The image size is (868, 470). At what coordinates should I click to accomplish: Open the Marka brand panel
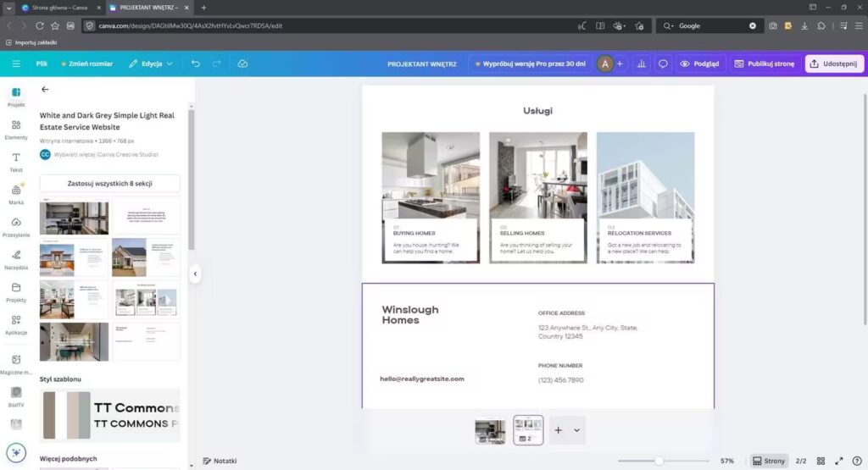16,195
